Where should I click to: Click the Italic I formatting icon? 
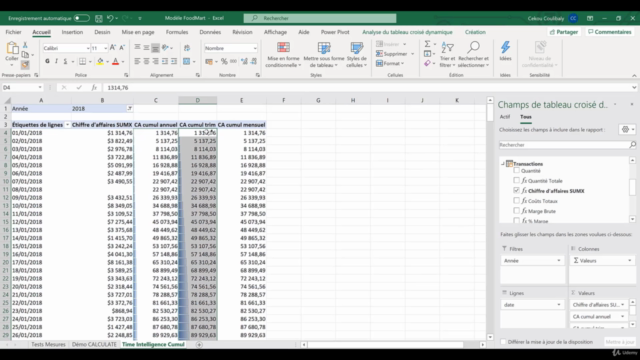[x=56, y=61]
